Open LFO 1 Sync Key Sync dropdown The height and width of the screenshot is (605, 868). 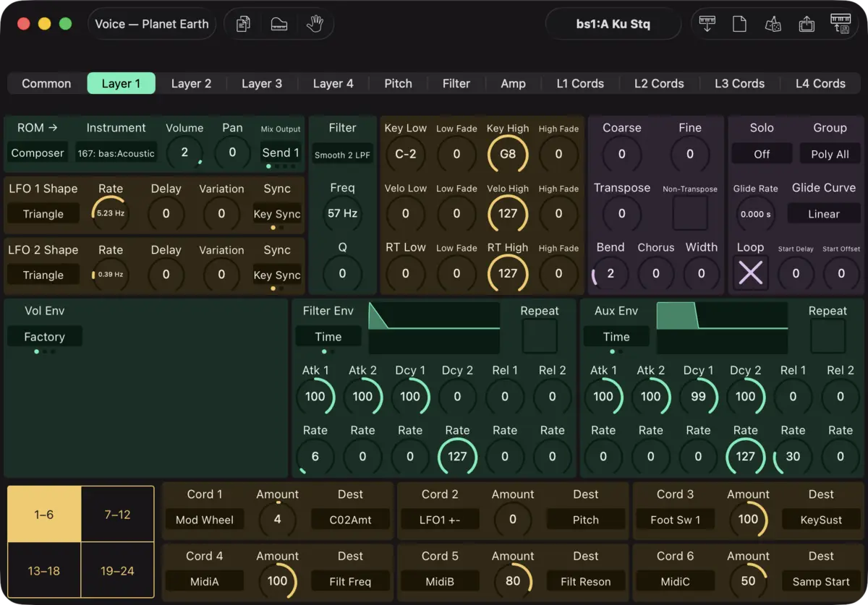[277, 213]
